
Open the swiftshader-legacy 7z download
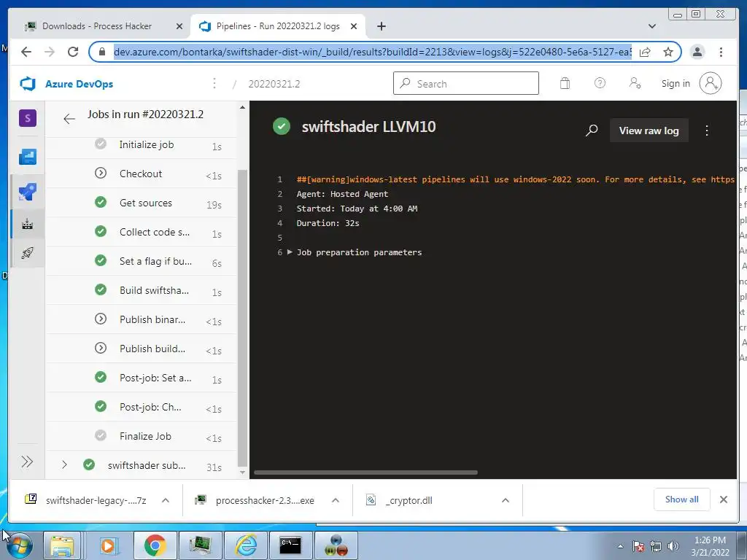(86, 500)
